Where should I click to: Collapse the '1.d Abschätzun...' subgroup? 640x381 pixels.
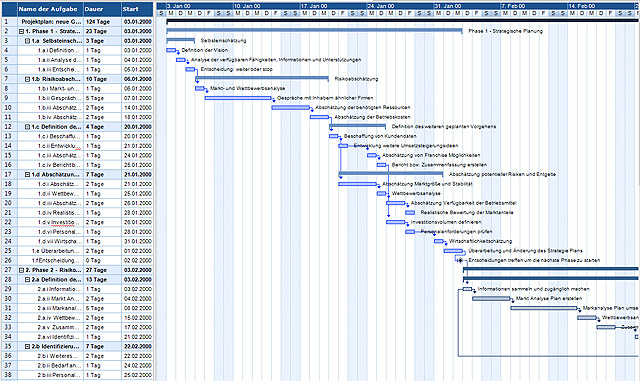point(27,175)
